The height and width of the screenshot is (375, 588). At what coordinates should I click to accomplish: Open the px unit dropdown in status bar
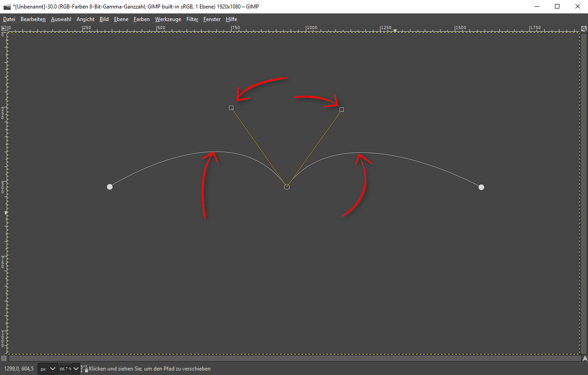48,369
